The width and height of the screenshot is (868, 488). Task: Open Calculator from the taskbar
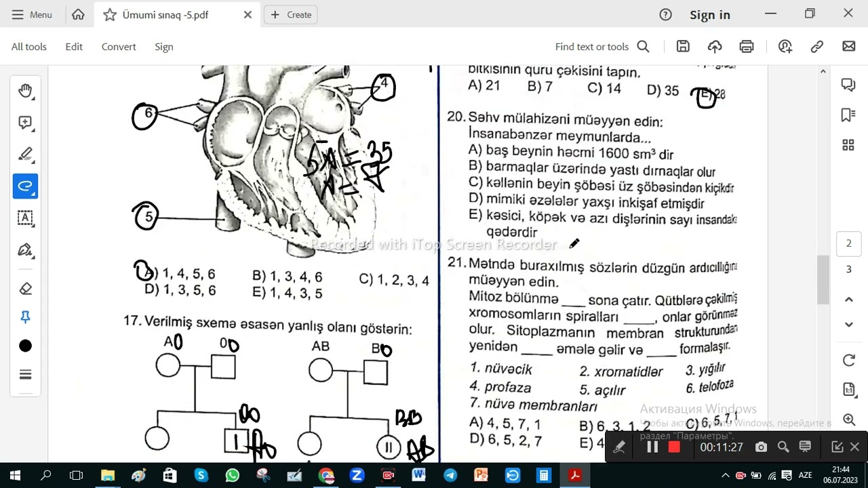pyautogui.click(x=543, y=475)
